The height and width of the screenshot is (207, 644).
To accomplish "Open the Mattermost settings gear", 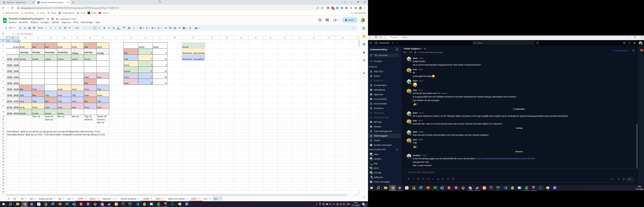I will pos(635,43).
